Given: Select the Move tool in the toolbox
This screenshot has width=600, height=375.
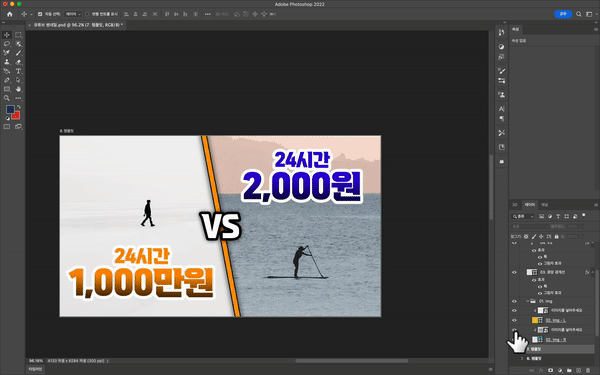Looking at the screenshot, I should pyautogui.click(x=7, y=35).
